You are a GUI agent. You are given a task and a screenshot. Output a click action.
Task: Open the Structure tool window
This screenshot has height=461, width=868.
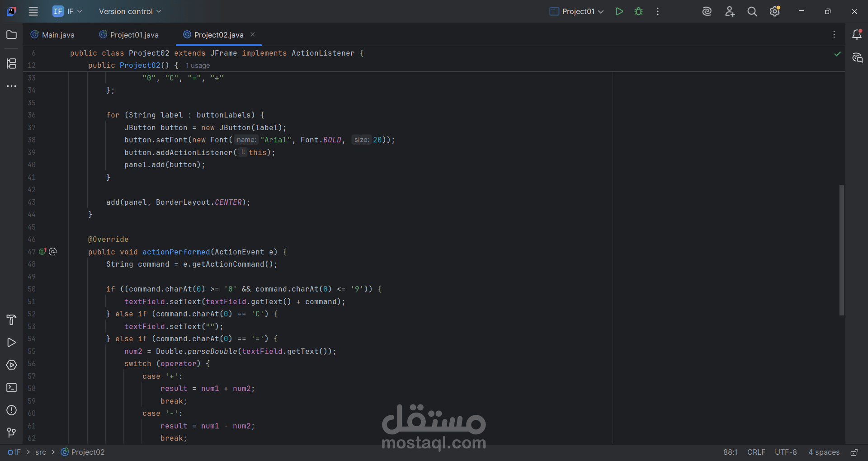[11, 64]
